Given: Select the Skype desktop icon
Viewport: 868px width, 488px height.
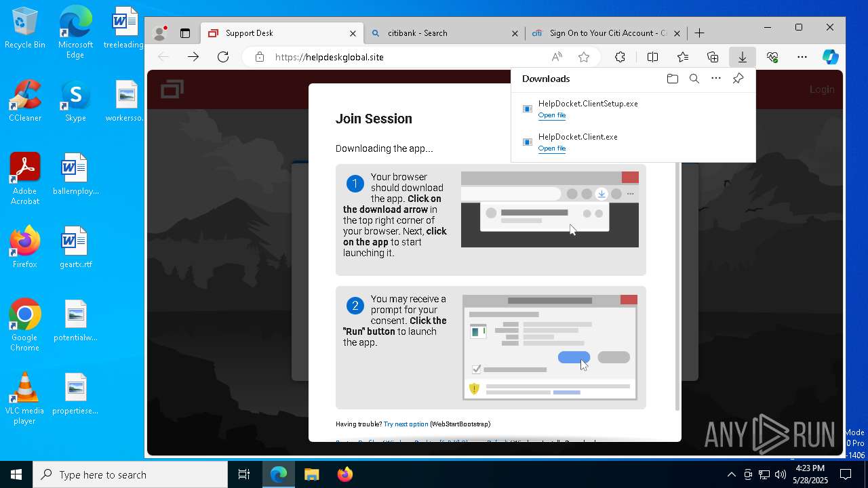Looking at the screenshot, I should point(75,102).
